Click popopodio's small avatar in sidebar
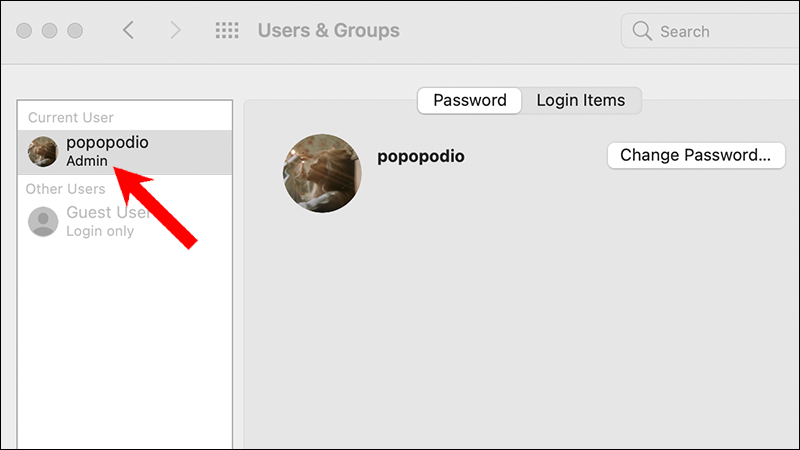This screenshot has width=800, height=450. click(x=43, y=151)
